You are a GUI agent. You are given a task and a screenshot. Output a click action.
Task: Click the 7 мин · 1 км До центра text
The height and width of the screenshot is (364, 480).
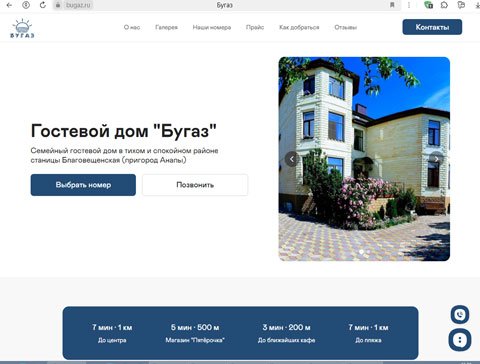pos(112,333)
